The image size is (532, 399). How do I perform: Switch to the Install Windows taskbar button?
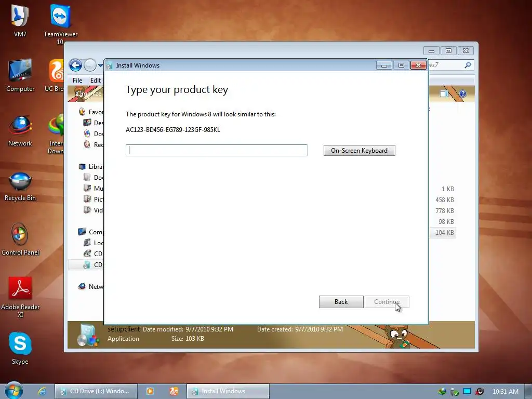click(228, 391)
